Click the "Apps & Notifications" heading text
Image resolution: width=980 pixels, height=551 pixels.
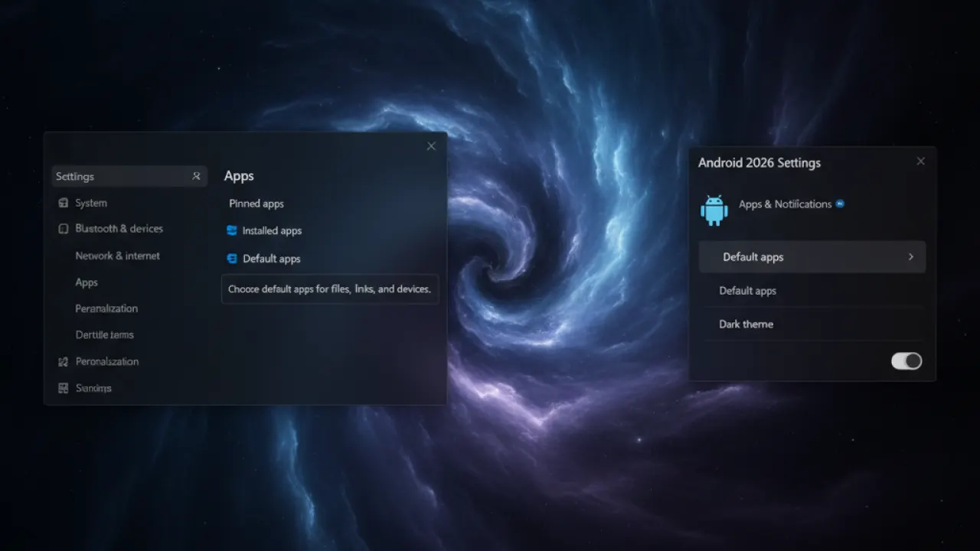point(785,204)
